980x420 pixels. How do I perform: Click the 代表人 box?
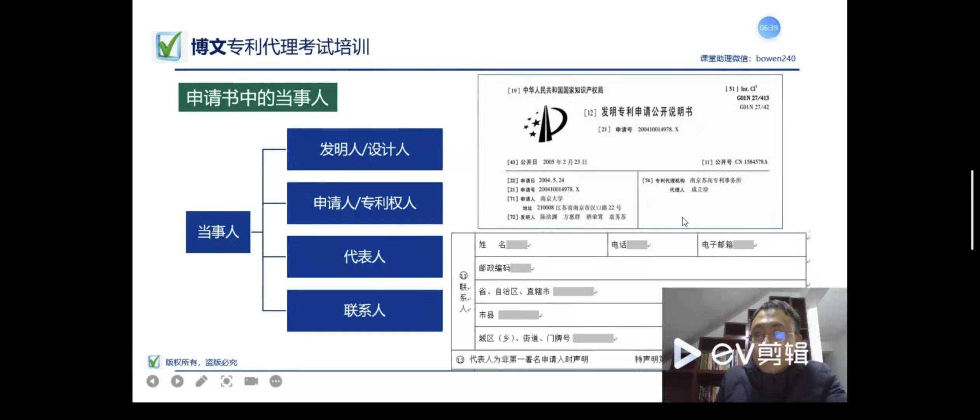(x=364, y=257)
